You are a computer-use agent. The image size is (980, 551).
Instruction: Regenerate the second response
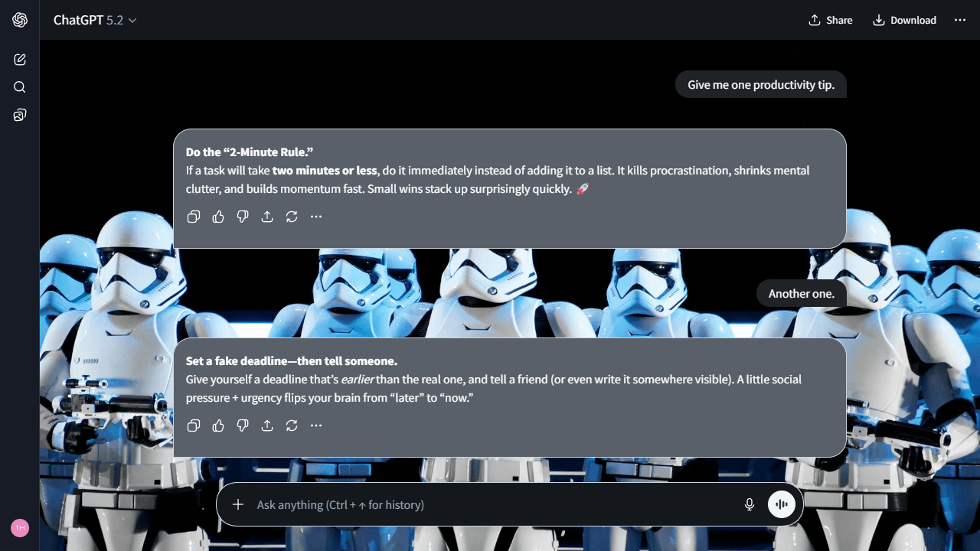[x=291, y=425]
